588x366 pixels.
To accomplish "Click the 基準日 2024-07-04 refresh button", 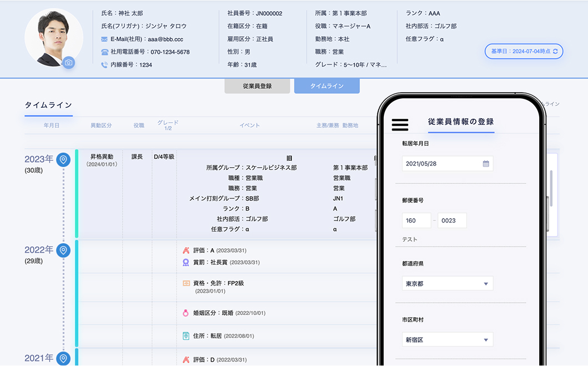I will [x=524, y=51].
